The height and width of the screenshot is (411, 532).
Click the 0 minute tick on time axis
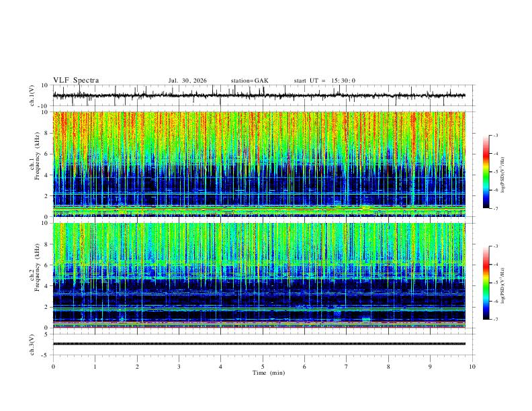(53, 367)
